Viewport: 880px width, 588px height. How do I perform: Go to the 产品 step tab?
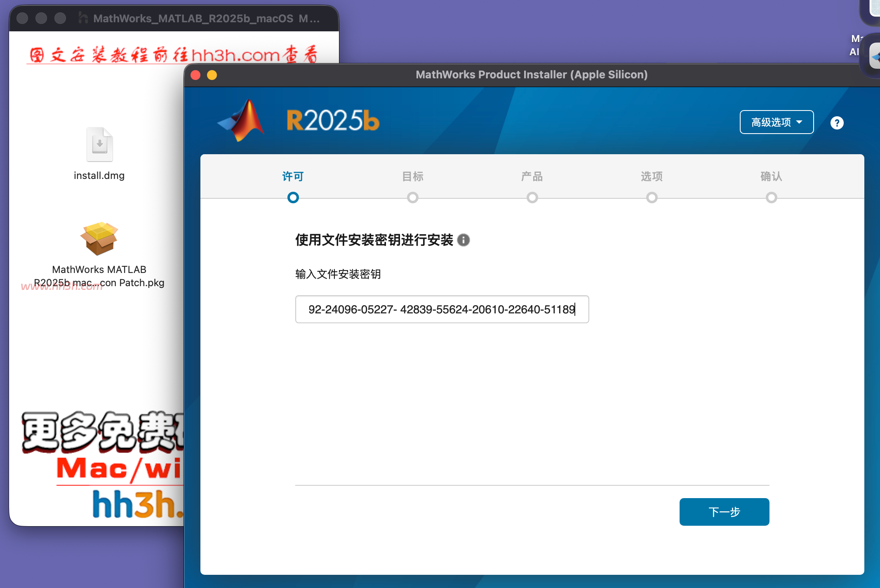click(x=532, y=176)
